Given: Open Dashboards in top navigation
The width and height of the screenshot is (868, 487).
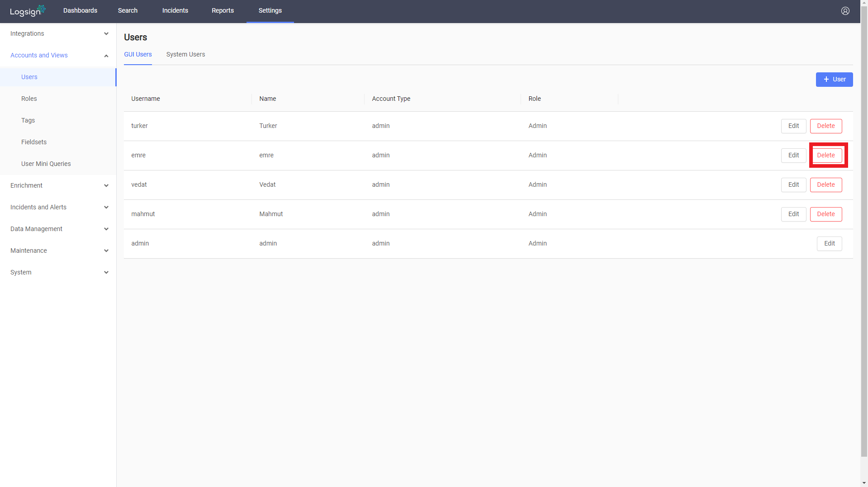Looking at the screenshot, I should click(x=80, y=11).
